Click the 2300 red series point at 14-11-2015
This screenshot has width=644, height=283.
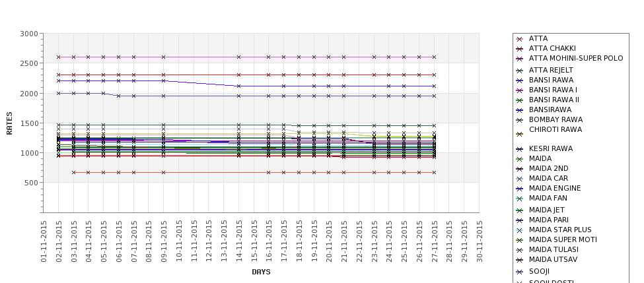[x=238, y=75]
